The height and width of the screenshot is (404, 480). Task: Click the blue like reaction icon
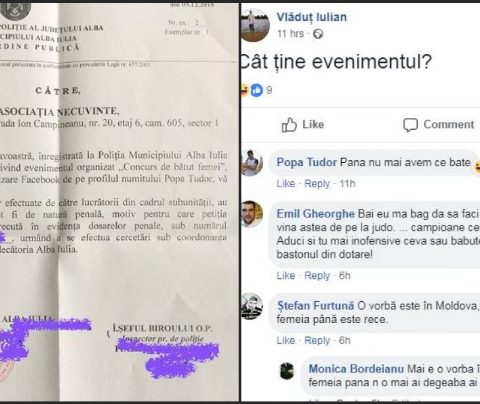pos(257,90)
